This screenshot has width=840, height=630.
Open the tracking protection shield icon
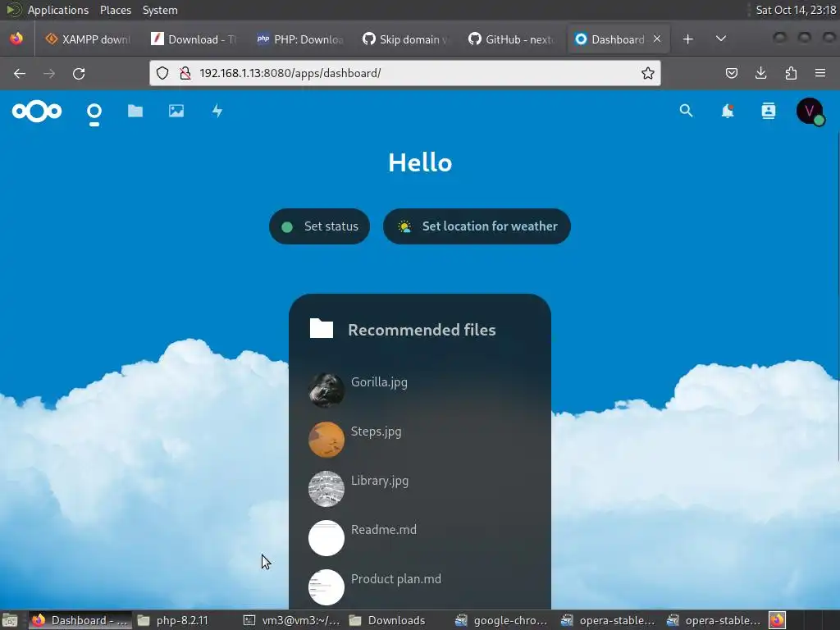coord(162,73)
